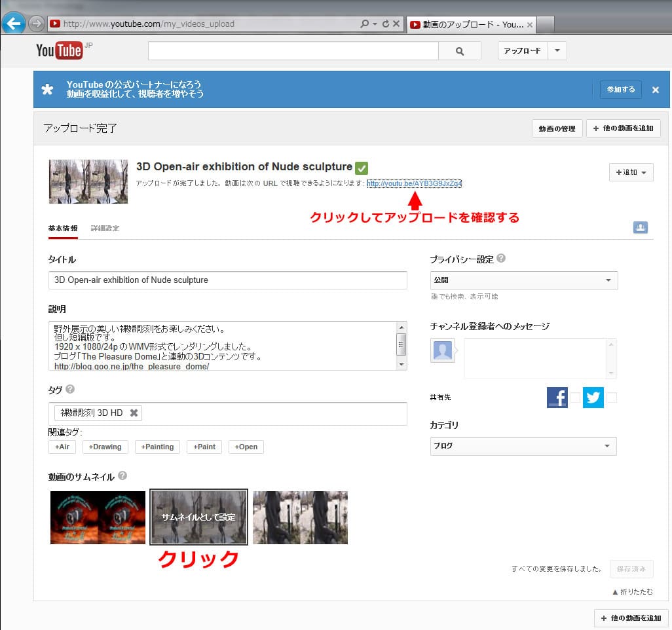This screenshot has width=672, height=630.
Task: Select the 基本情報 tab
Action: (x=63, y=229)
